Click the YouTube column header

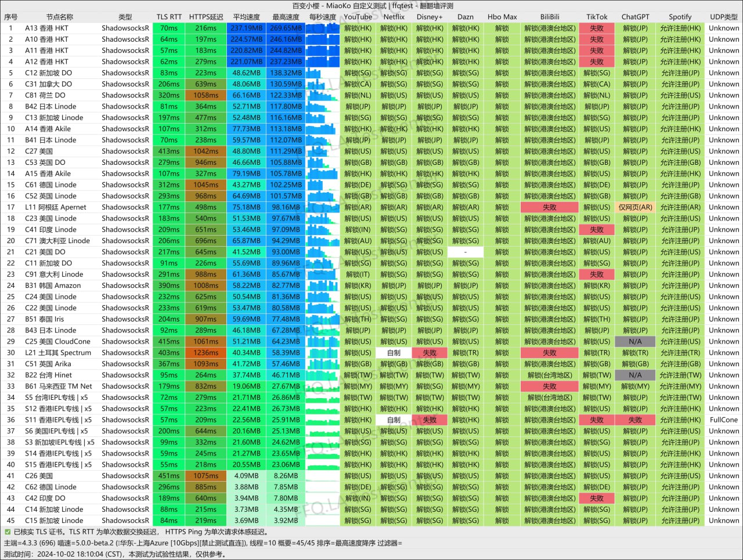358,17
